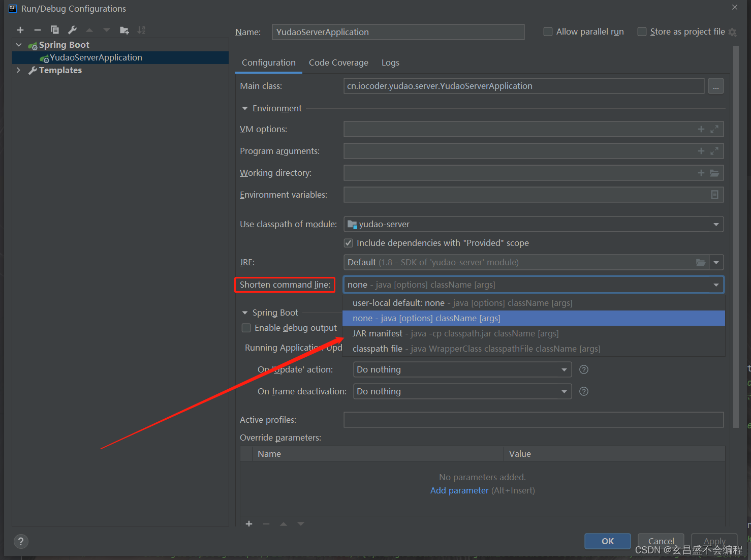Click the Value column header
Viewport: 751px width, 560px height.
pos(614,454)
